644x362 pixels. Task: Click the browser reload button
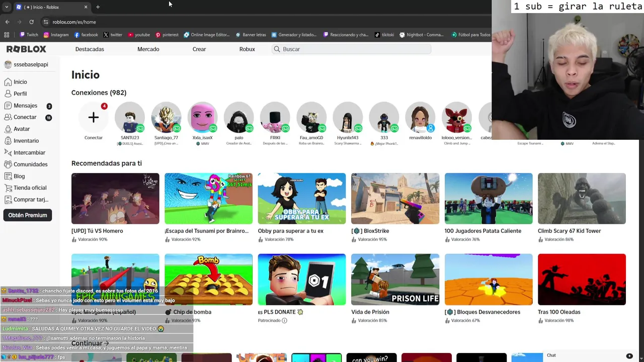tap(31, 22)
